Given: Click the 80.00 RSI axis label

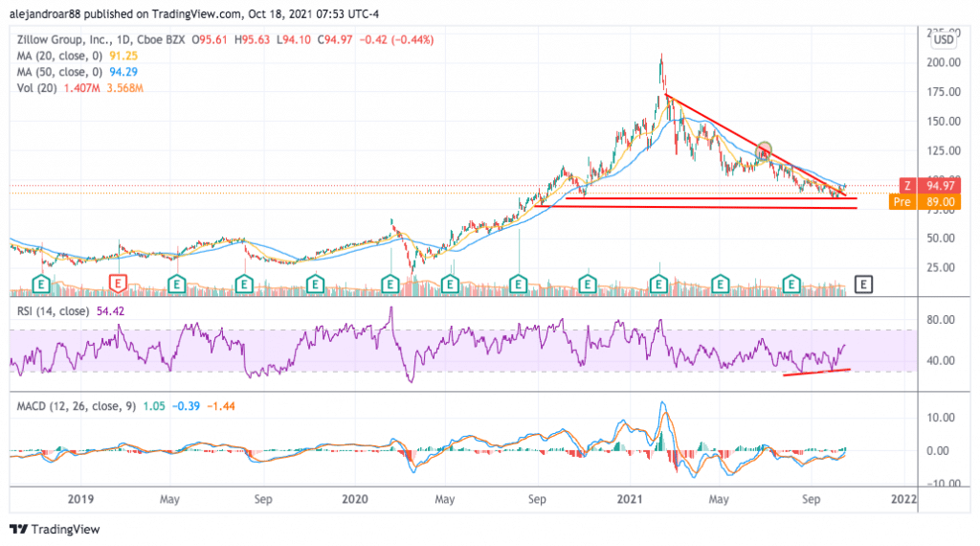Looking at the screenshot, I should point(941,320).
